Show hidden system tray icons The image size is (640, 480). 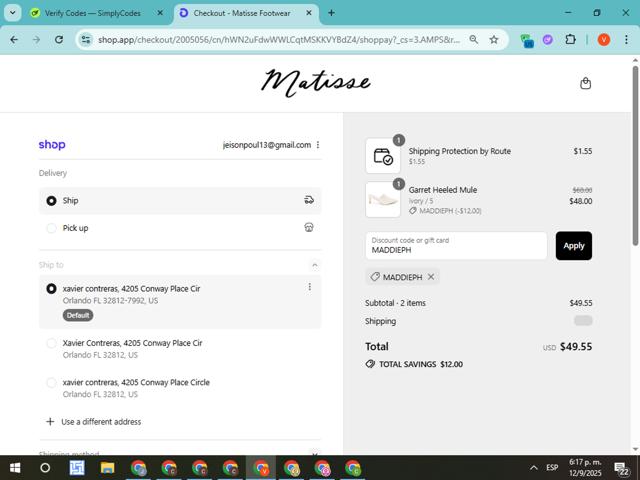click(533, 468)
